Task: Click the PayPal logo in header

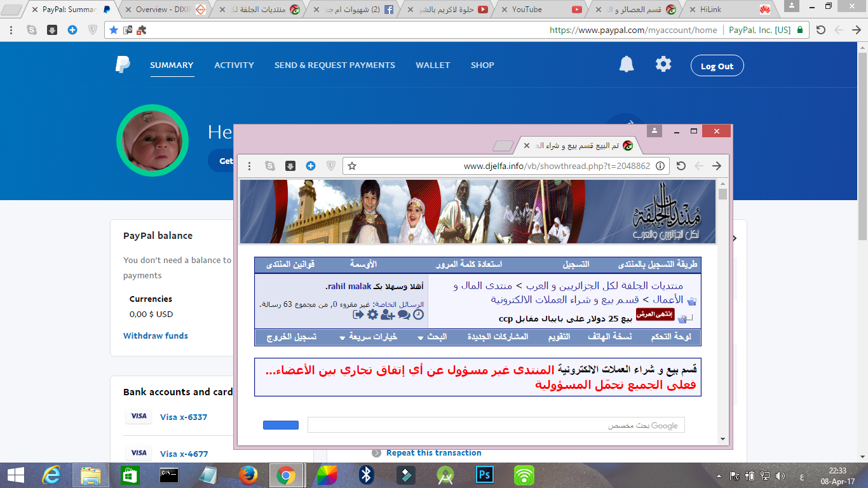Action: pos(123,65)
